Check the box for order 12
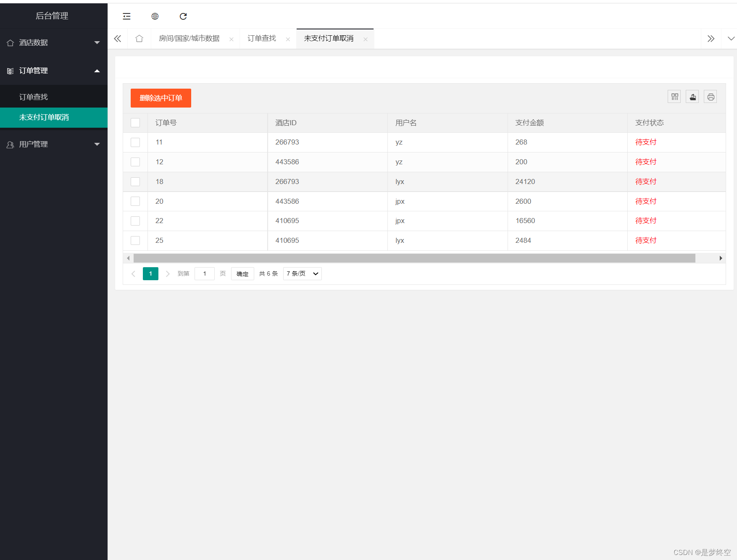 pos(135,162)
